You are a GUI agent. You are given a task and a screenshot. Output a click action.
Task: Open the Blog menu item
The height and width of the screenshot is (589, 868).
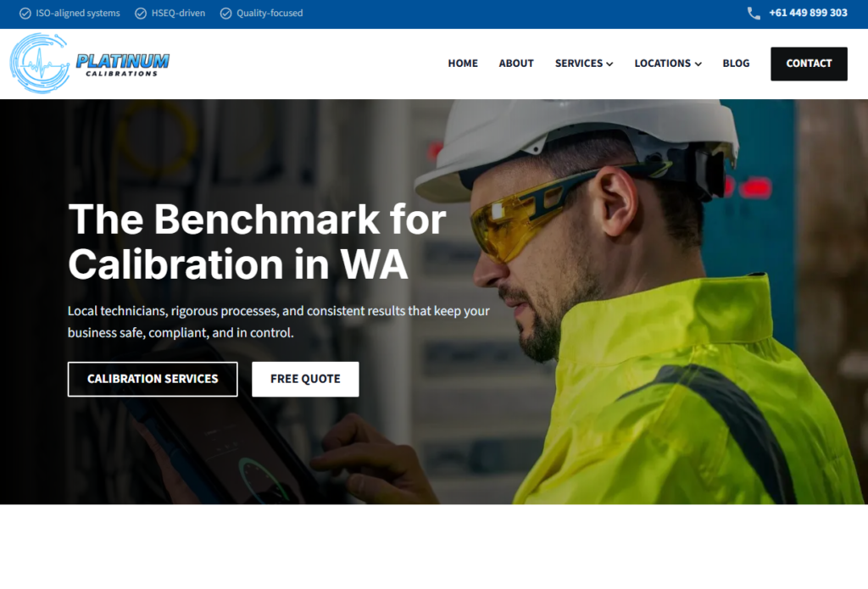coord(736,64)
